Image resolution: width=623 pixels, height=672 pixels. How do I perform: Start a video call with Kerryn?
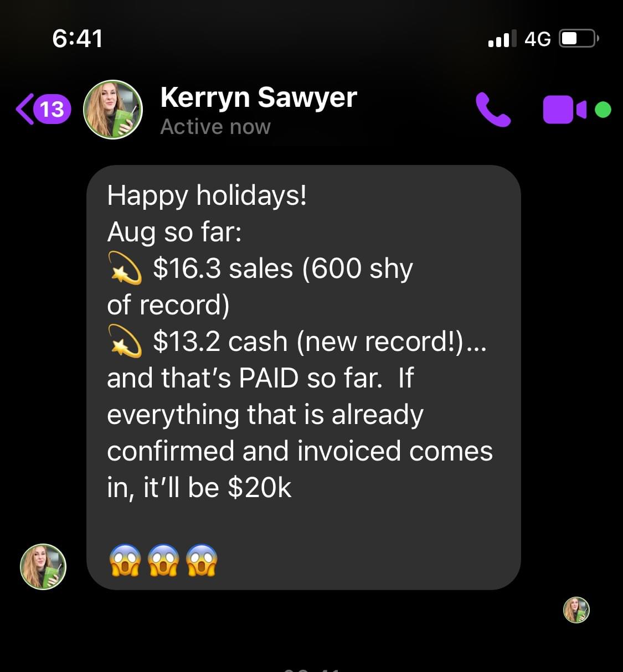pyautogui.click(x=564, y=110)
